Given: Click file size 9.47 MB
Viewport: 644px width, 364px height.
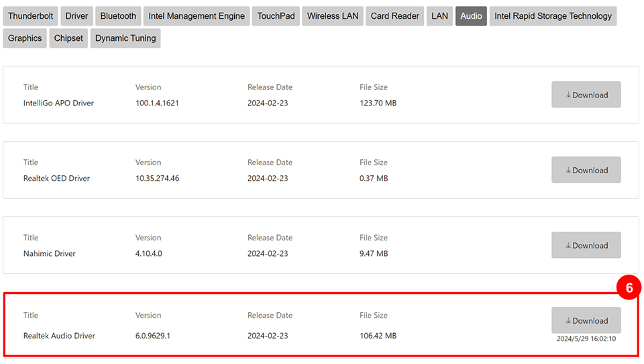Looking at the screenshot, I should click(374, 253).
